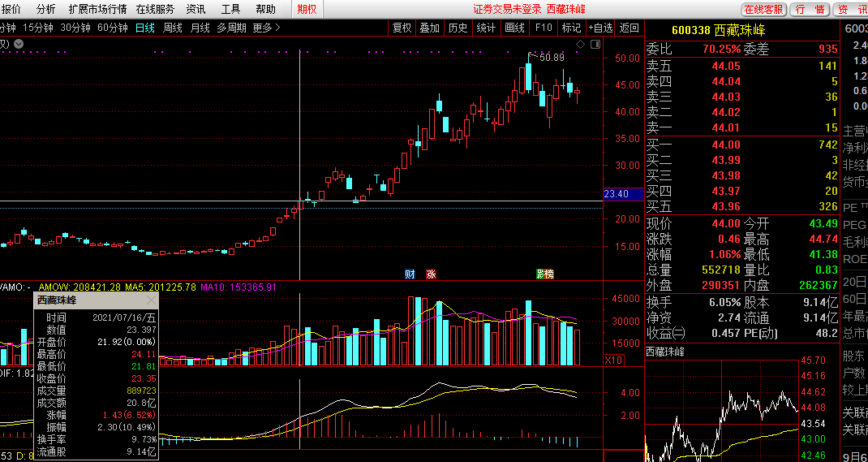Click the 现价 value 44.00
The height and width of the screenshot is (462, 868).
pyautogui.click(x=726, y=224)
